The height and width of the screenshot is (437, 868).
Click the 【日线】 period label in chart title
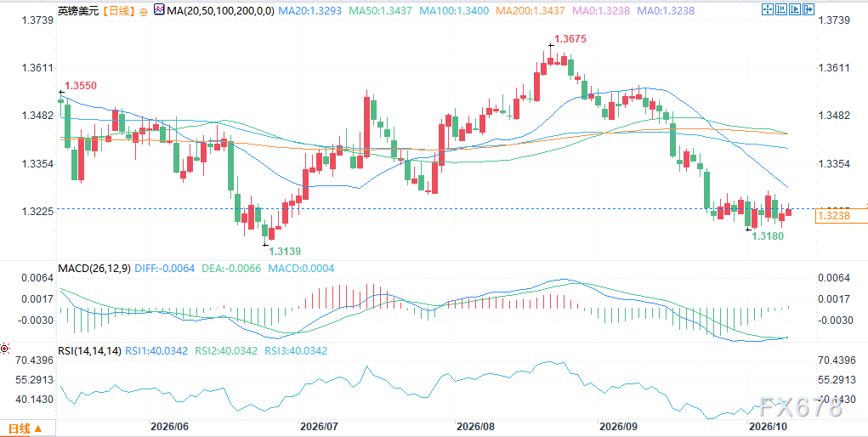click(x=121, y=10)
